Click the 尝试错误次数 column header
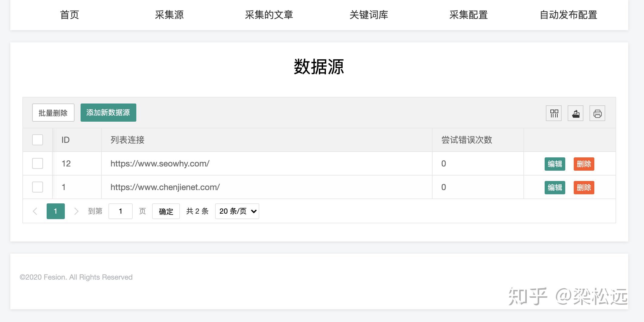 (478, 140)
